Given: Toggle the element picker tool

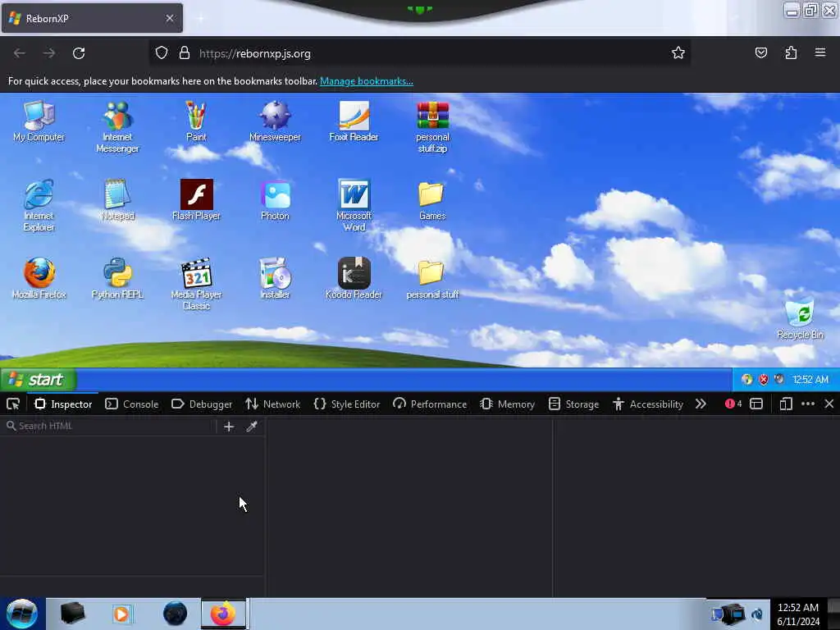Looking at the screenshot, I should pos(13,404).
